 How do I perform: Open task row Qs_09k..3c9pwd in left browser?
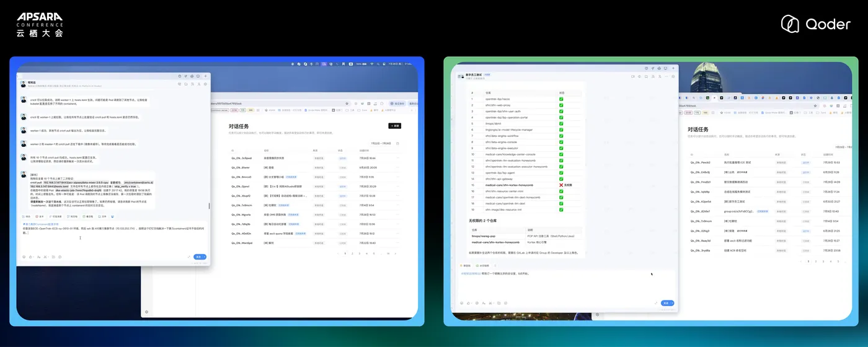pos(316,158)
